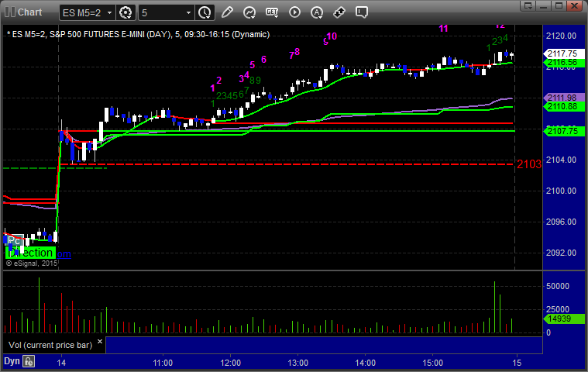Click the 2092.00 price axis label
Image resolution: width=588 pixels, height=372 pixels.
pyautogui.click(x=561, y=253)
